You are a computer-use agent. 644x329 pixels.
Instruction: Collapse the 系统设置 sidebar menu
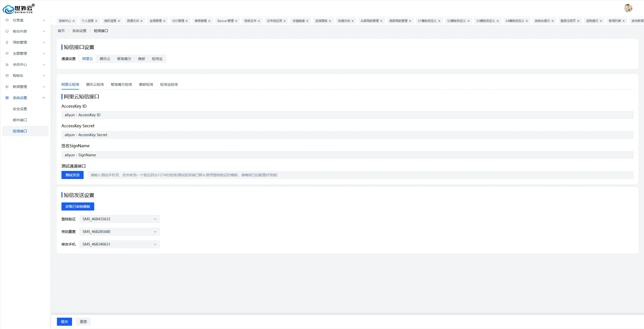click(44, 98)
